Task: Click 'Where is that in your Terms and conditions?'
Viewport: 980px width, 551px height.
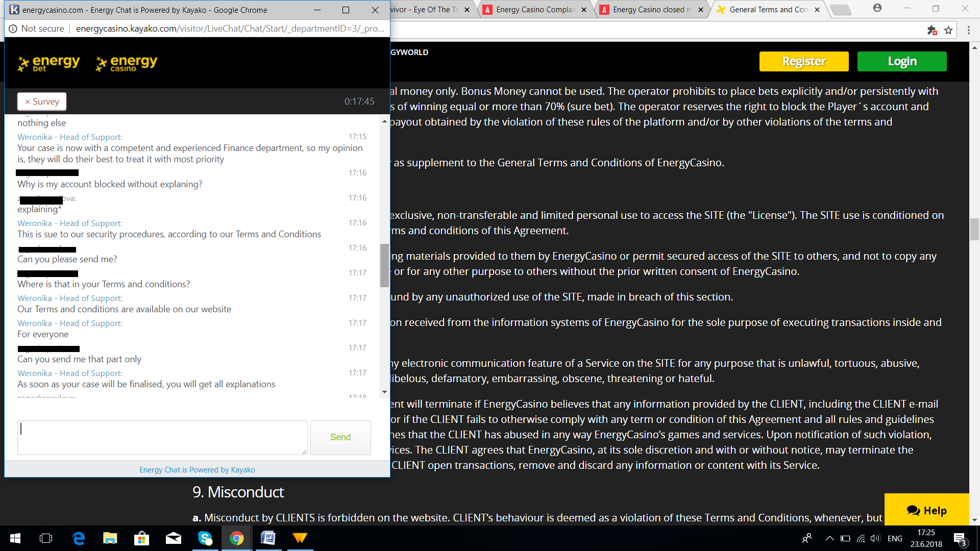Action: 104,284
